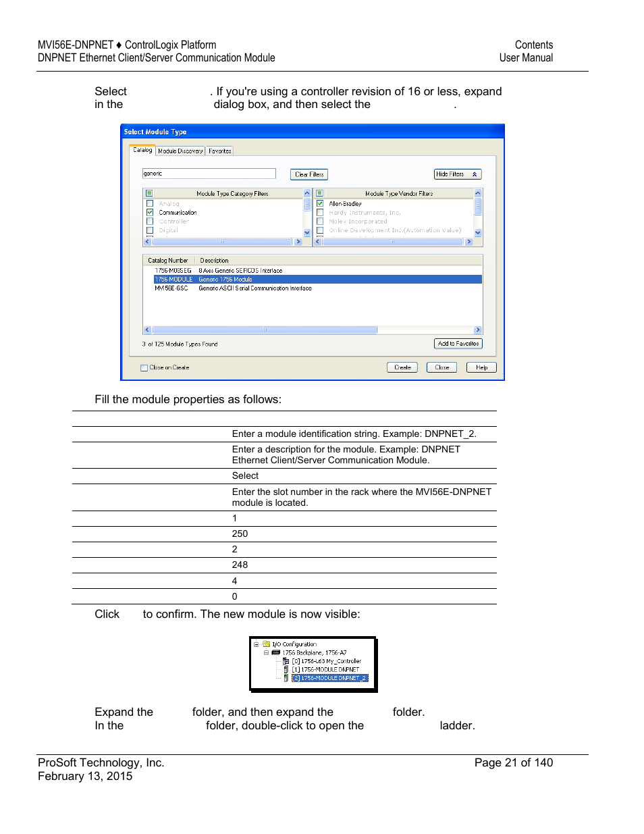Screen dimensions: 644x834
Task: Switch to the Catalog tab
Action: 142,150
